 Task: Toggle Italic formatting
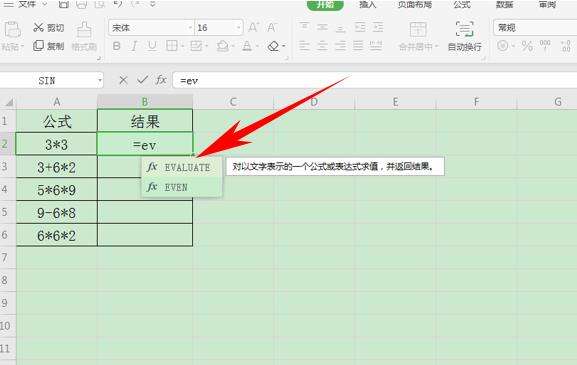pyautogui.click(x=134, y=46)
